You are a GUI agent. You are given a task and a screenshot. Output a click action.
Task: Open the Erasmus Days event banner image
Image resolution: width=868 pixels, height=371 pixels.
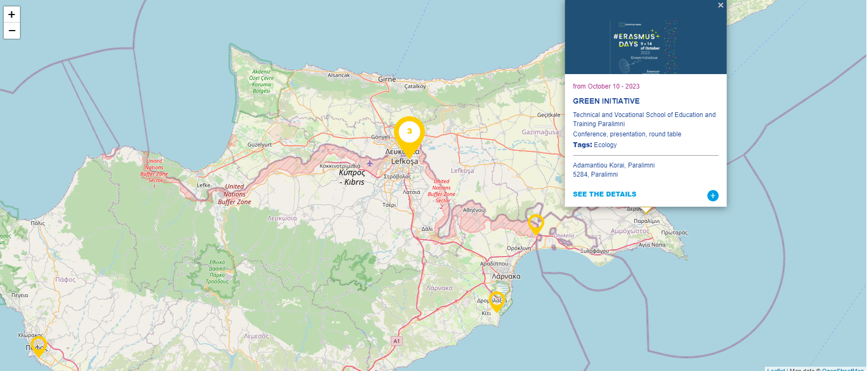tap(645, 37)
